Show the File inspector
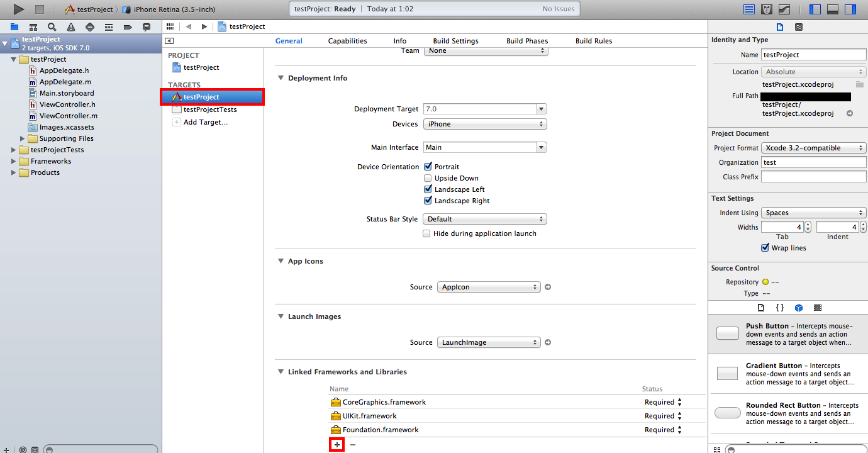 point(780,27)
